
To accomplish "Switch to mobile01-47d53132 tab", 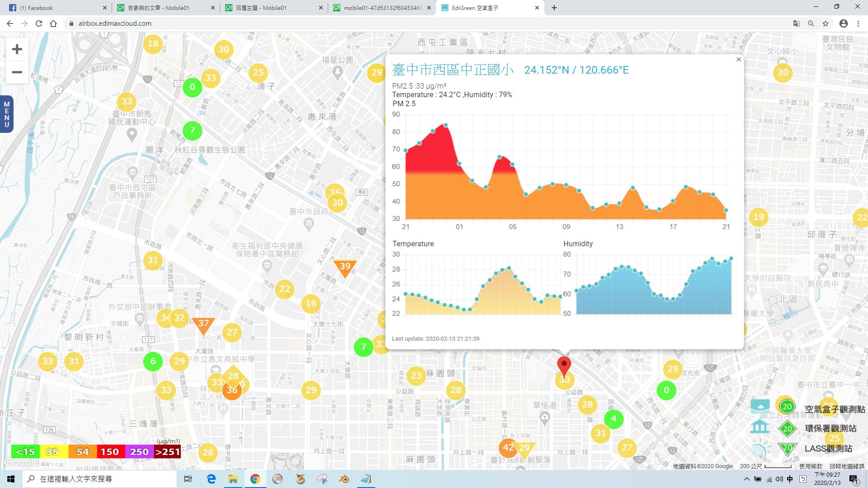I will tap(382, 8).
